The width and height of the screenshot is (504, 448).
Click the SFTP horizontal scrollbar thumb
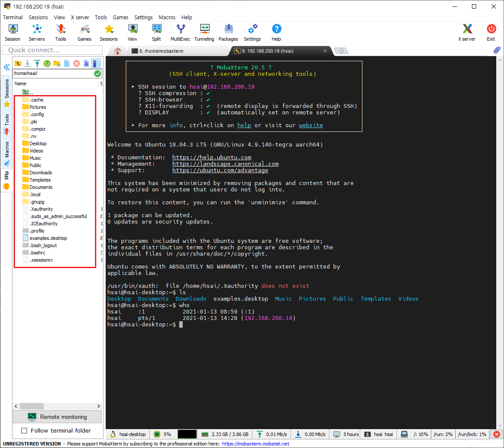32,406
